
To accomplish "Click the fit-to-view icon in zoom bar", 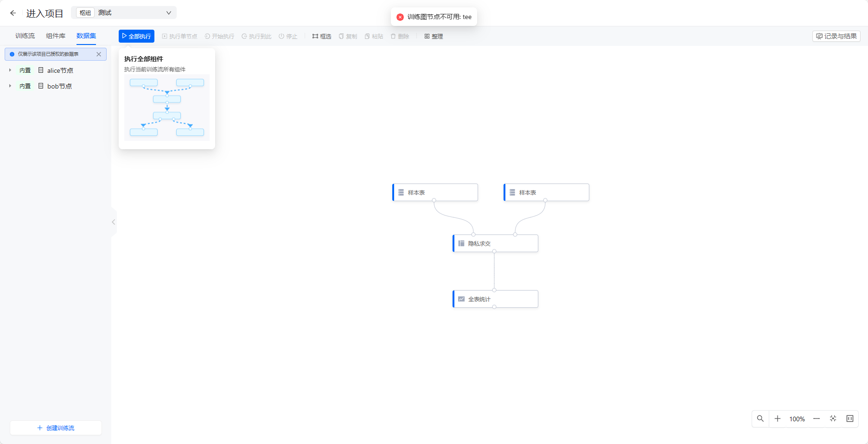I will 833,419.
